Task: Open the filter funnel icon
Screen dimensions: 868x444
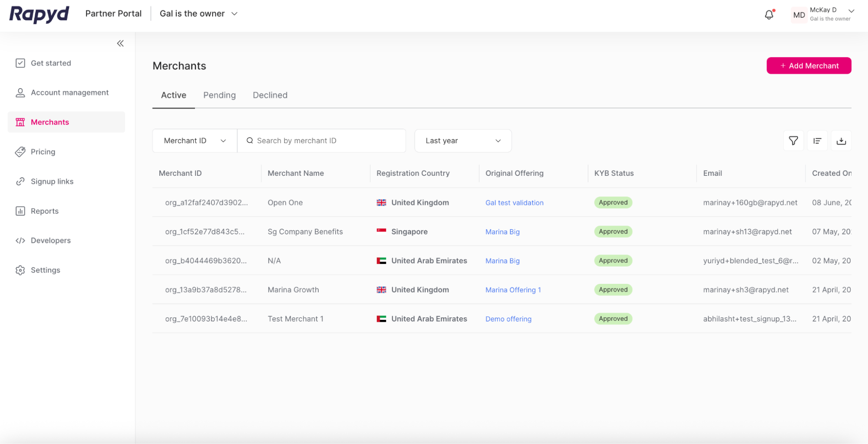Action: point(793,141)
